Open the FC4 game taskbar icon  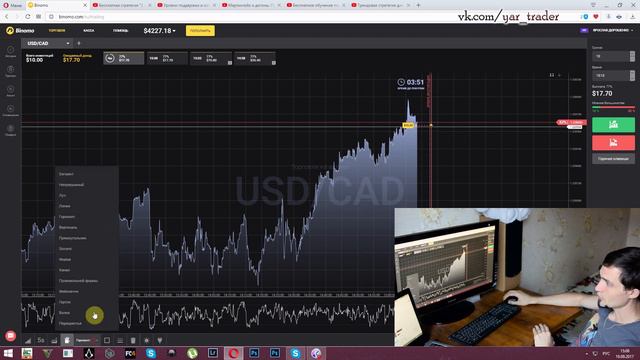[x=130, y=353]
